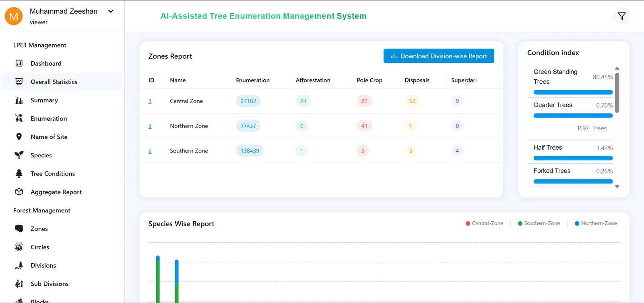Click Central Zone disposals value 53

click(x=412, y=101)
